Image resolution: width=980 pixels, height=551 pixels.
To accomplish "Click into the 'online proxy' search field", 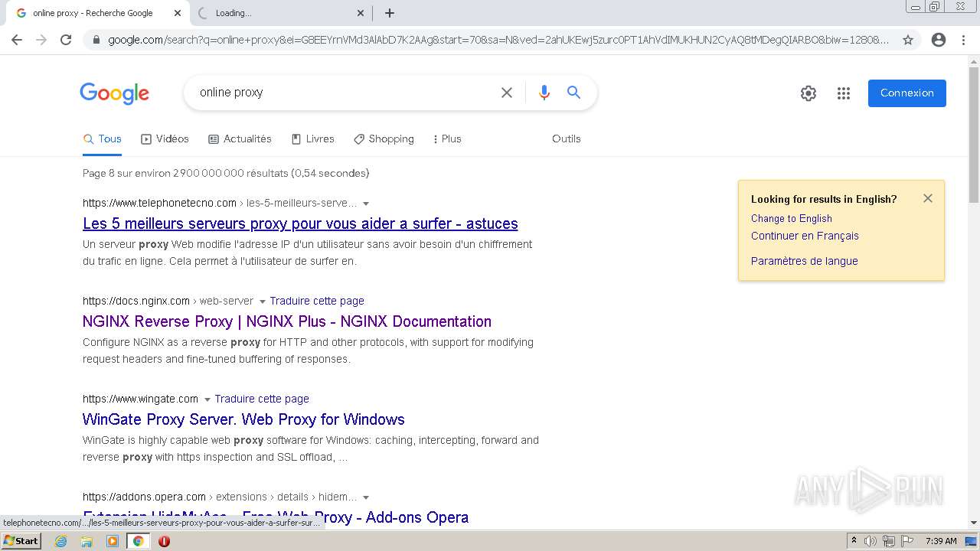I will [345, 93].
